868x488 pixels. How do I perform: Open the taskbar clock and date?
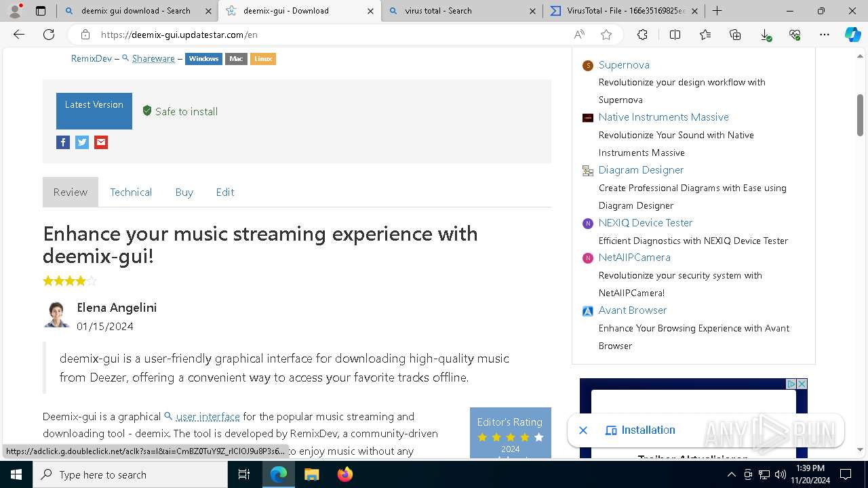pos(810,474)
